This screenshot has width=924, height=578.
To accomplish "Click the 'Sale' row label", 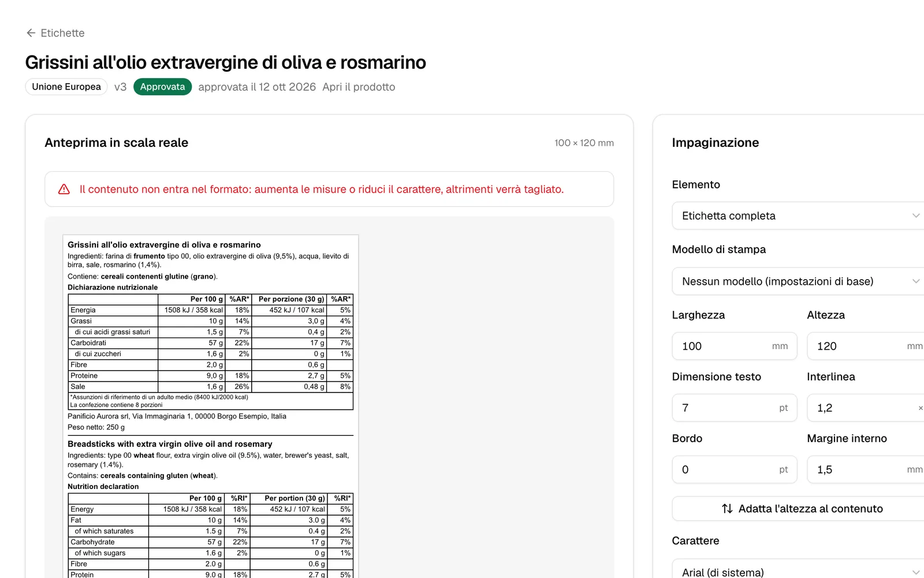I will pyautogui.click(x=78, y=387).
